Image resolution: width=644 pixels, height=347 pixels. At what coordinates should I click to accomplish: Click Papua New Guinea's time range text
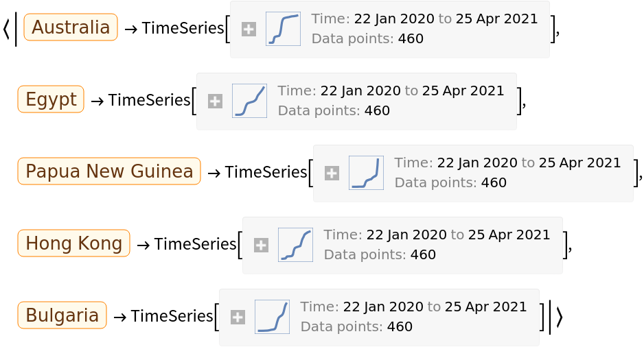coord(507,163)
